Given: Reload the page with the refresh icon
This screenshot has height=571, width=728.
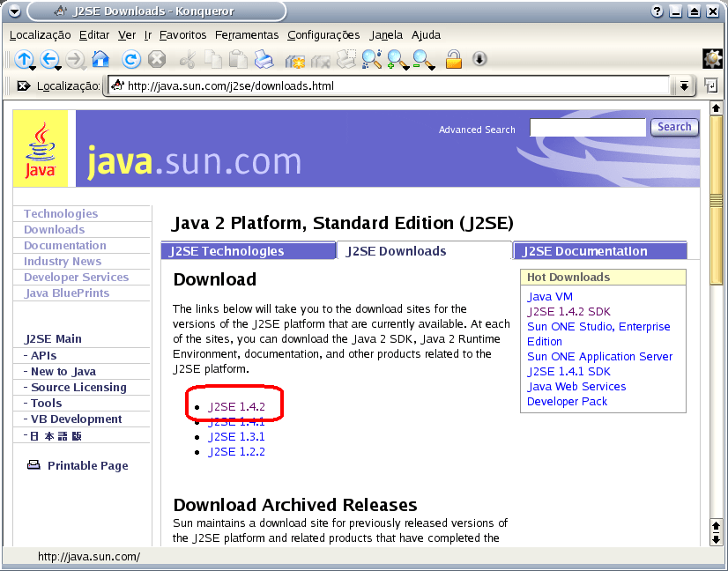Looking at the screenshot, I should [x=131, y=59].
